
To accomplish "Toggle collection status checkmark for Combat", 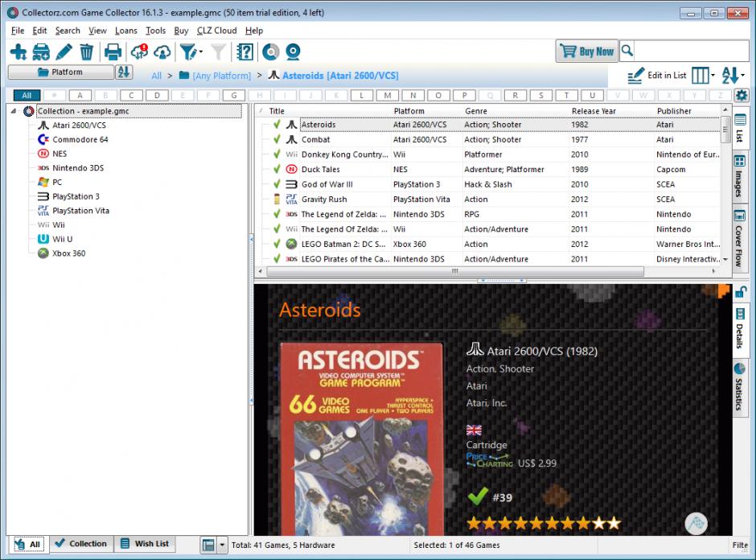I will click(277, 139).
